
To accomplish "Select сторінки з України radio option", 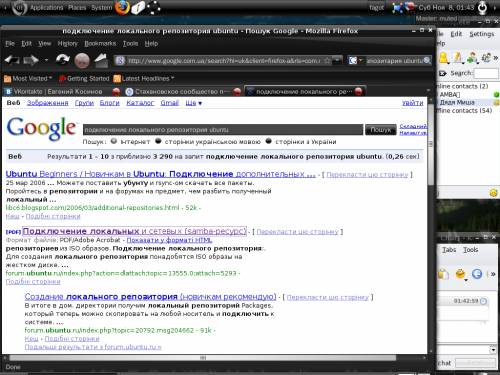I will pyautogui.click(x=269, y=141).
